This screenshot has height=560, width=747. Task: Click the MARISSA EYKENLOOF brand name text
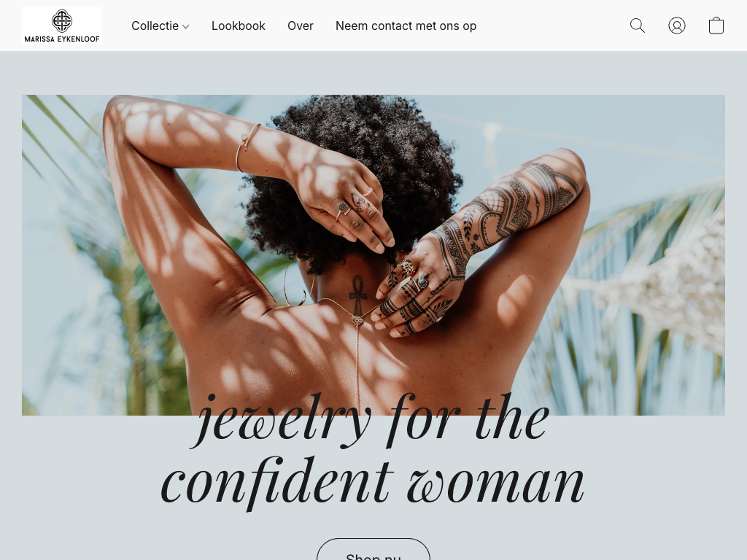pos(62,39)
